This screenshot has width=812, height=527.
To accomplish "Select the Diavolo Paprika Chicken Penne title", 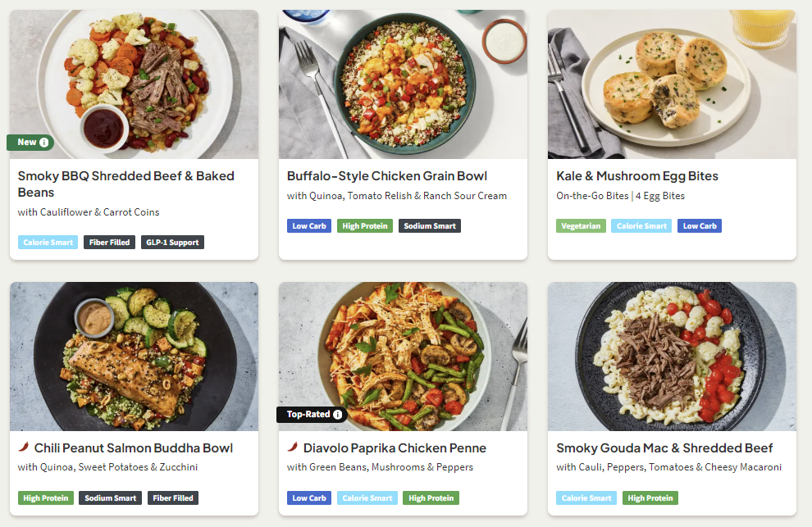I will (395, 448).
